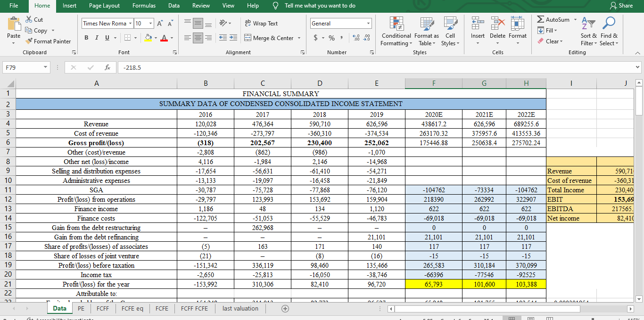
Task: Click the AutoSum sigma icon
Action: point(540,20)
